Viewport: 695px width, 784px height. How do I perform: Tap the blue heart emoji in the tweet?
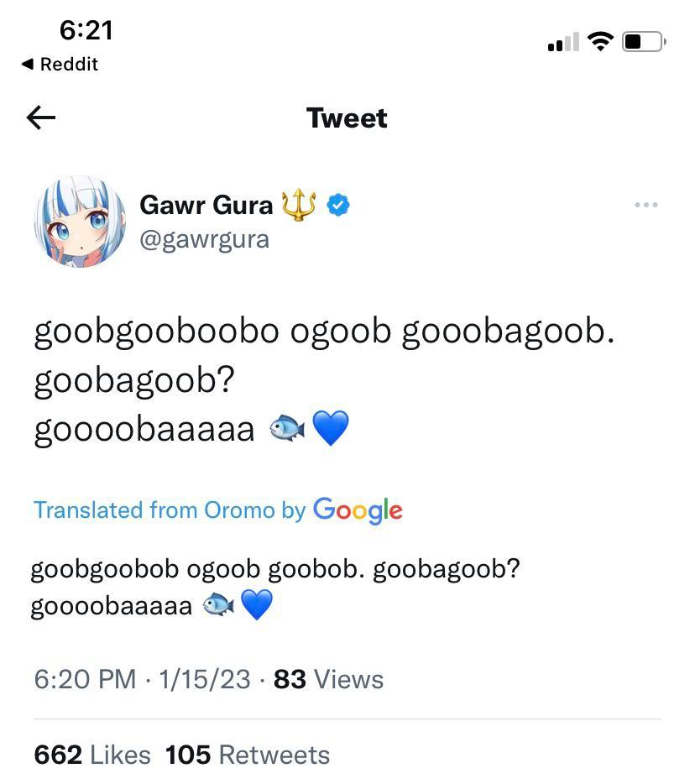click(x=332, y=427)
